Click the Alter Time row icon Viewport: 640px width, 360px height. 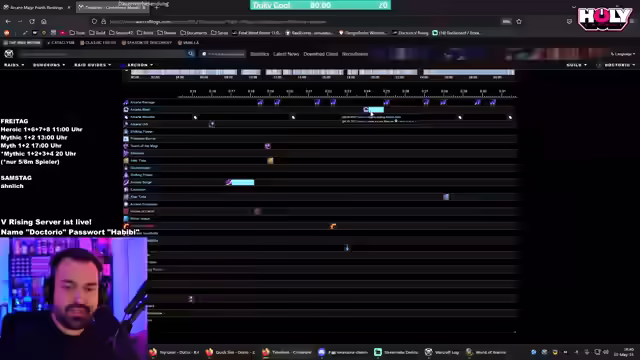pos(126,197)
